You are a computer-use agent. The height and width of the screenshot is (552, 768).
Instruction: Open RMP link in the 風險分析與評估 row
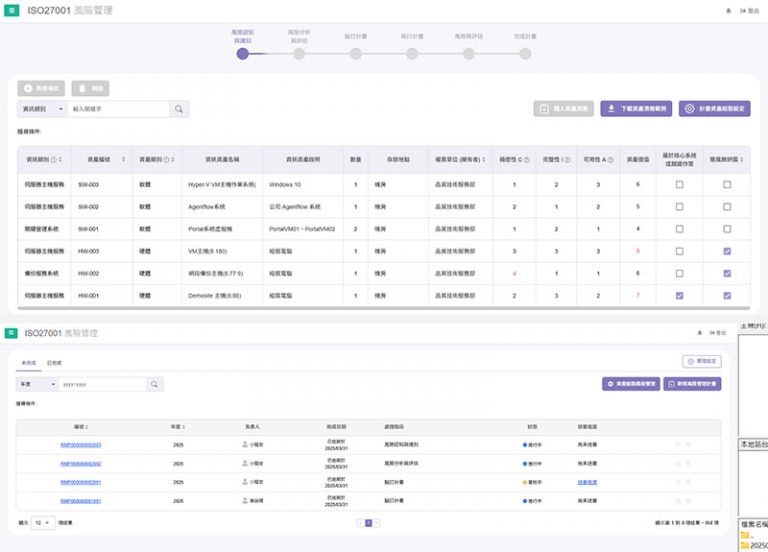point(81,464)
